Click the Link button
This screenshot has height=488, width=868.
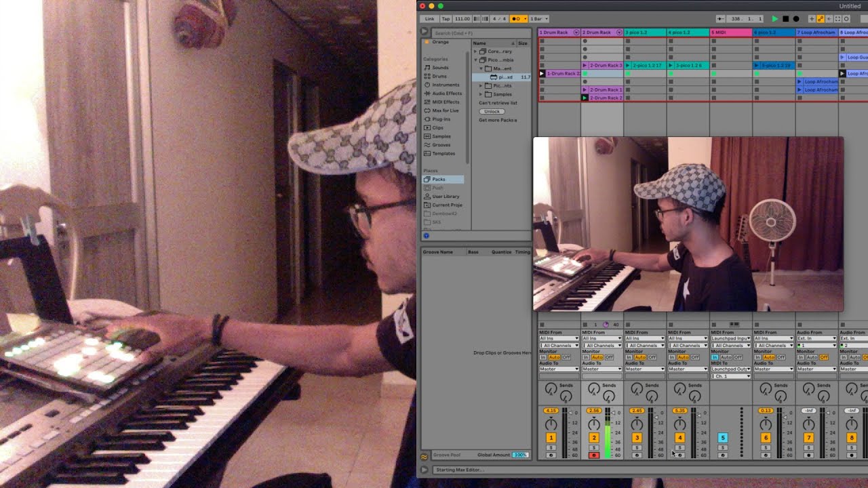(x=429, y=19)
